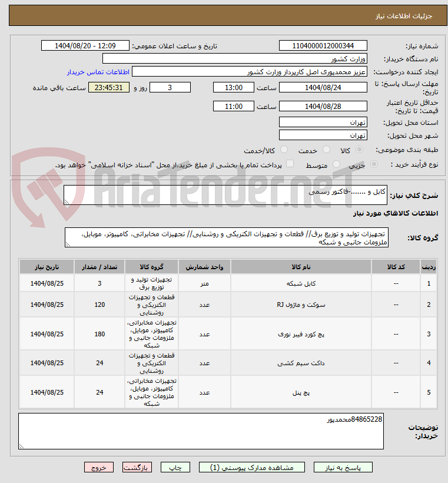This screenshot has width=448, height=483.
Task: Click the پاسخ به نیاز button
Action: [343, 467]
